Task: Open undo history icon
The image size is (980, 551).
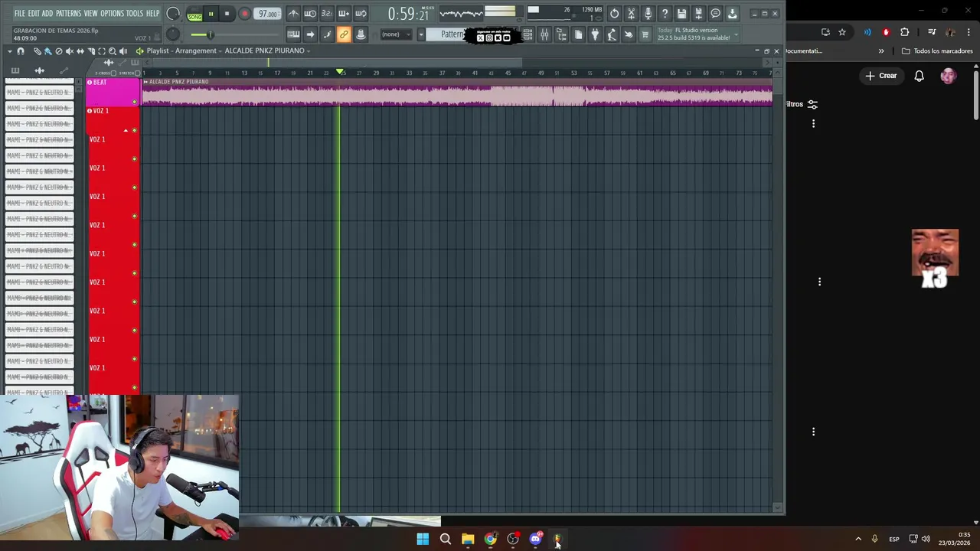Action: coord(615,14)
